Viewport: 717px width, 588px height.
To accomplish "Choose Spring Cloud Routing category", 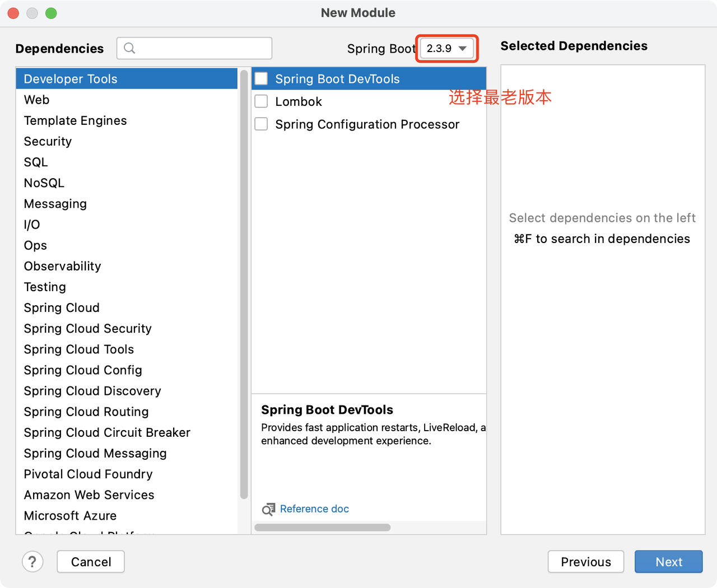I will 127,412.
